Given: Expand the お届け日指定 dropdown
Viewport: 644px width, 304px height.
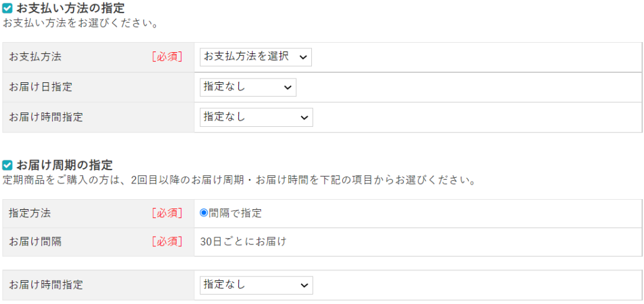Looking at the screenshot, I should tap(248, 87).
